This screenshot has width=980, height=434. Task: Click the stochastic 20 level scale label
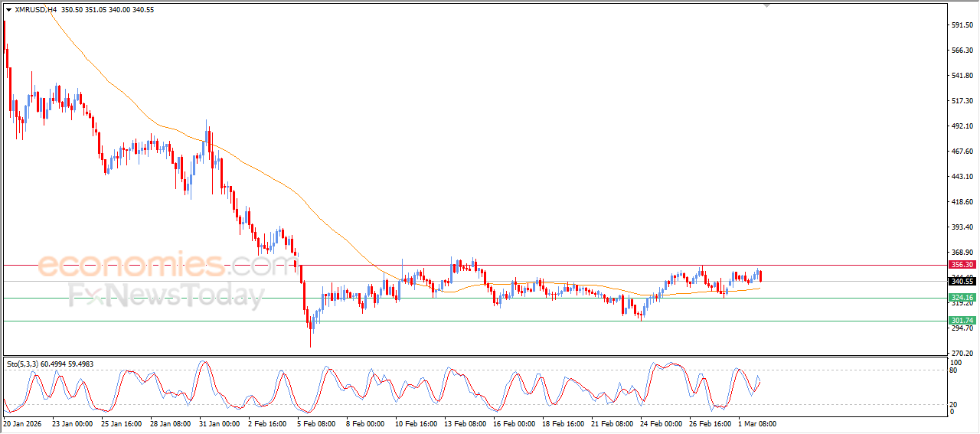954,404
